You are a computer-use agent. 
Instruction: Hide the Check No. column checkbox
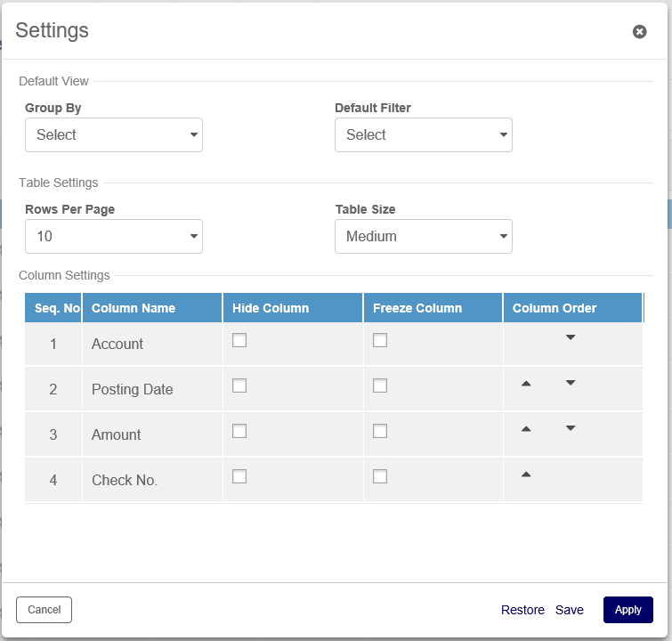click(239, 476)
